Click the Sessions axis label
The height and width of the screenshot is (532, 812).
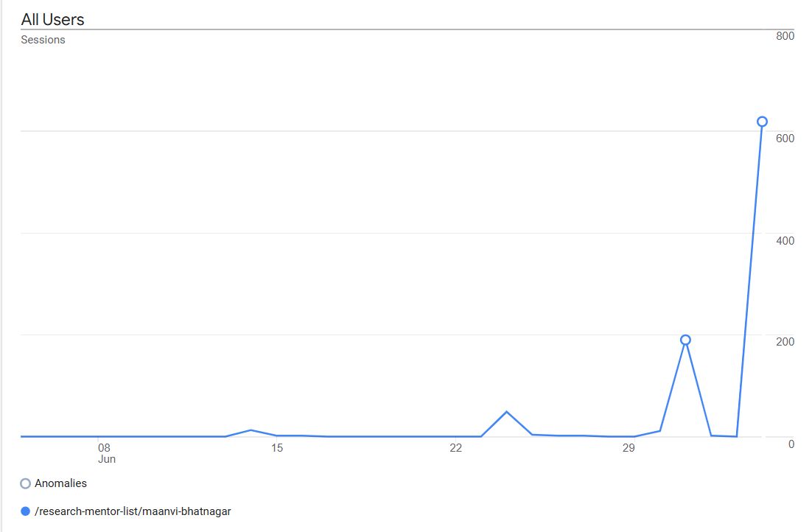tap(43, 40)
